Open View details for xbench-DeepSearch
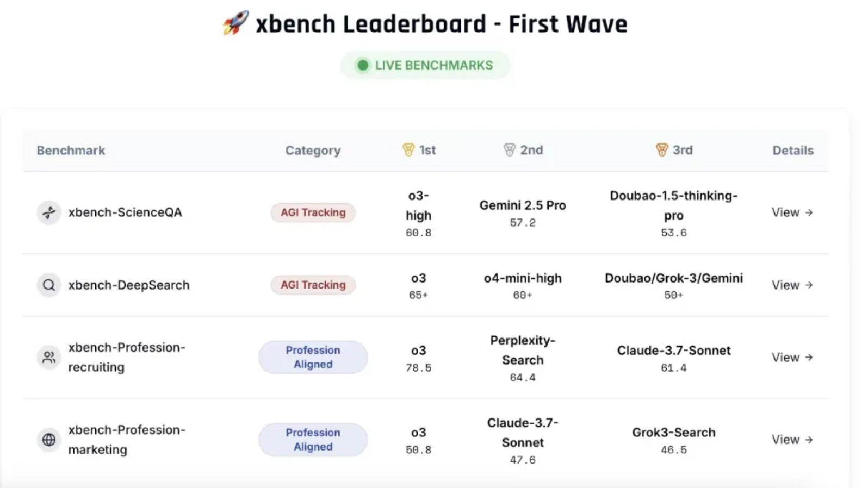Screen dimensions: 868x488 792,285
